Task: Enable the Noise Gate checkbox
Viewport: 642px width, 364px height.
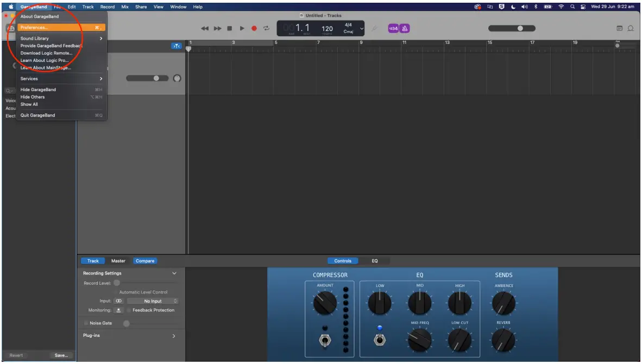Action: pyautogui.click(x=85, y=322)
